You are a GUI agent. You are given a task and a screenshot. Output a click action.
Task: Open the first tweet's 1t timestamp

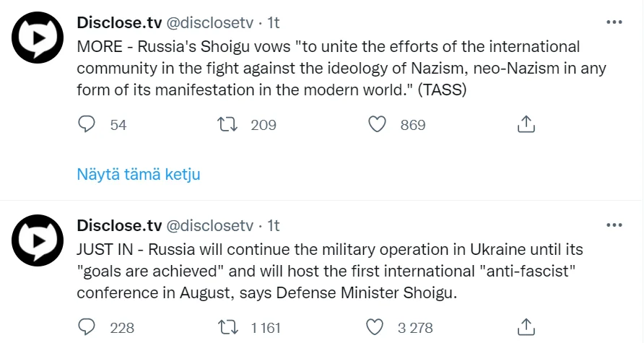pos(274,23)
